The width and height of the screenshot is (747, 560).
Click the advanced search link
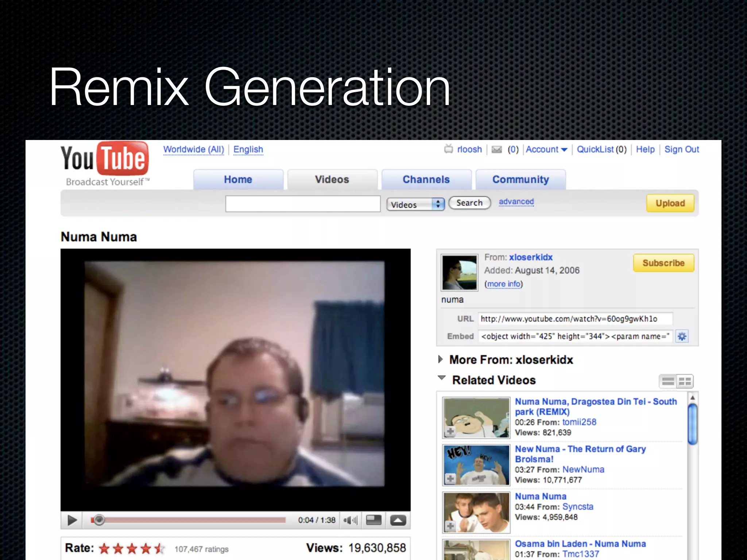point(516,202)
